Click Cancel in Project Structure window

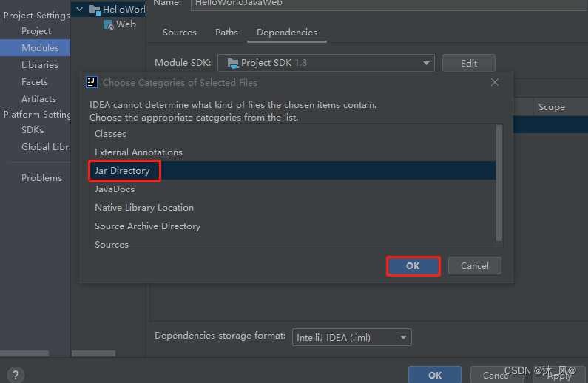[x=496, y=375]
